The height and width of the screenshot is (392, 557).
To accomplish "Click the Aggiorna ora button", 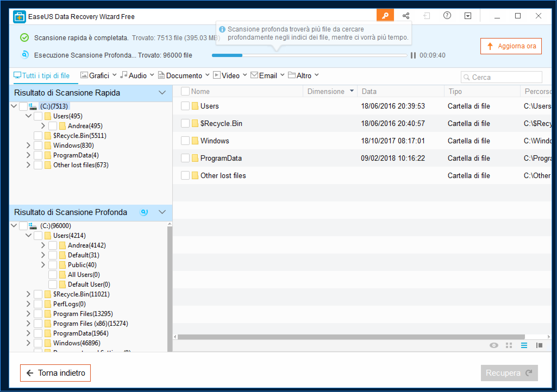I will [x=511, y=46].
